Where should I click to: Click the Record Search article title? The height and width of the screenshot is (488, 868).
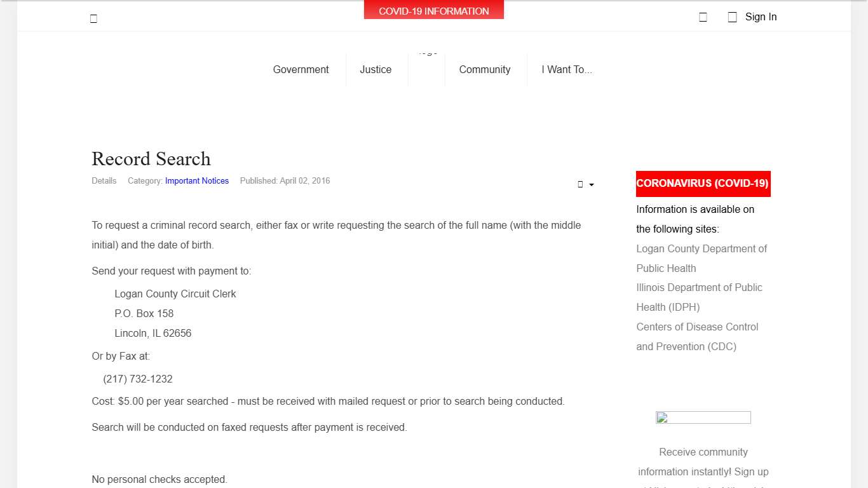(x=151, y=159)
